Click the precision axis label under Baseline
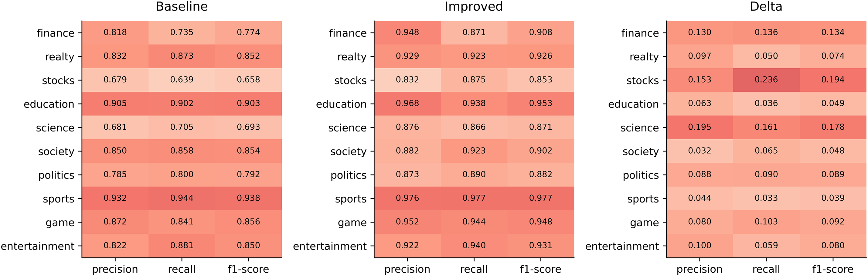This screenshot has height=276, width=868. point(115,269)
